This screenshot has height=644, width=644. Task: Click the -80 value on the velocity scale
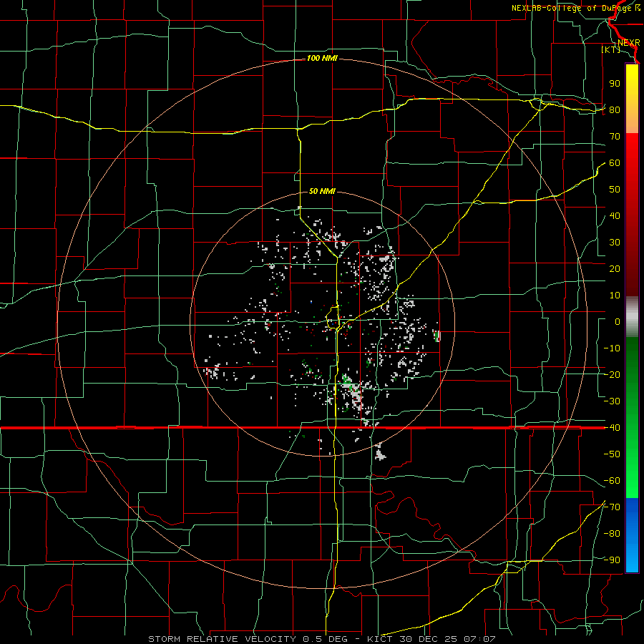[x=612, y=534]
